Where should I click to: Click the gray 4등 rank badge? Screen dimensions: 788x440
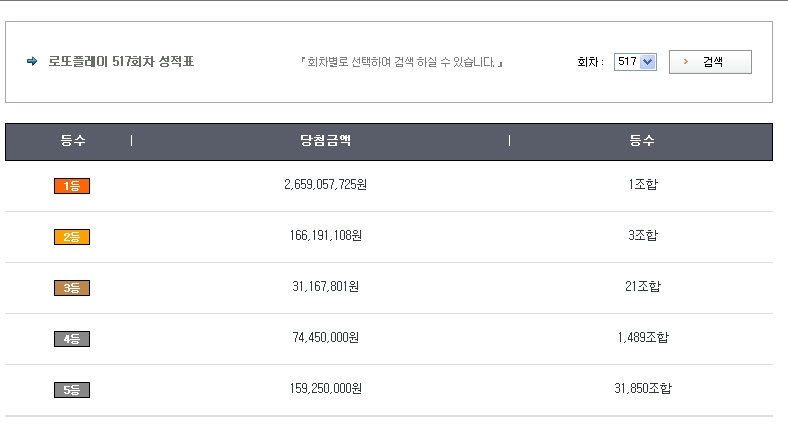pos(72,339)
